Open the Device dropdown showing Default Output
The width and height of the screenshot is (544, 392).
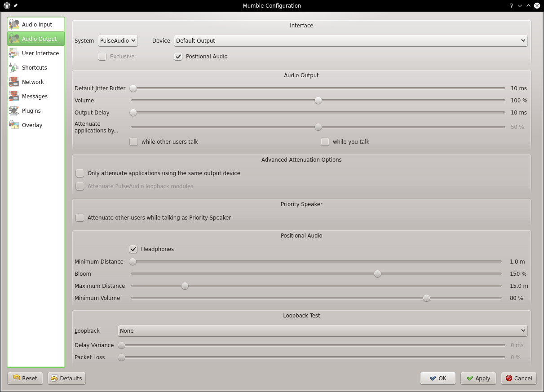350,40
